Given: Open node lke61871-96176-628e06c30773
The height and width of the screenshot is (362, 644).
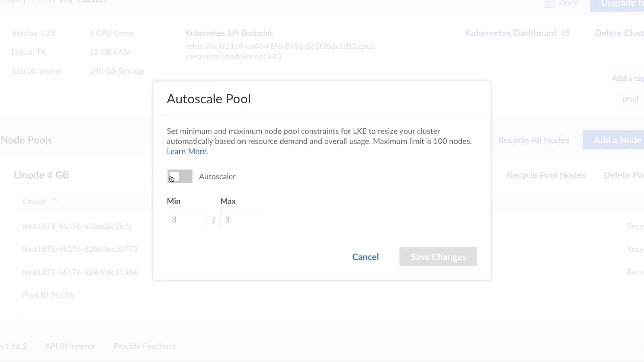Looking at the screenshot, I should coord(80,249).
